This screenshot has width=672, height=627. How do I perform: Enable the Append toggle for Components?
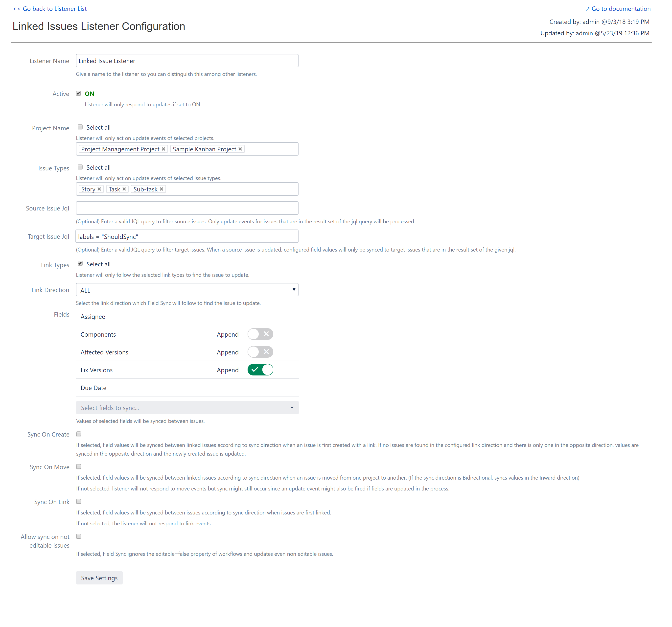point(260,334)
